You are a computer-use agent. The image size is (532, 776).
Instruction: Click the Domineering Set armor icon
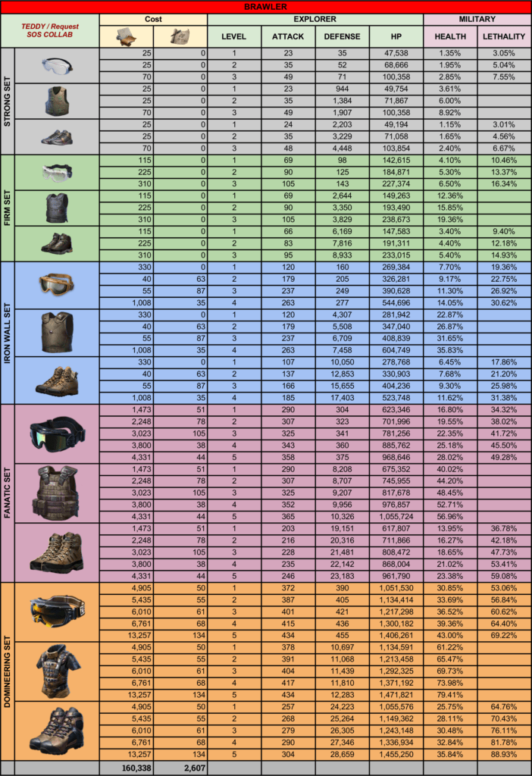[x=57, y=671]
